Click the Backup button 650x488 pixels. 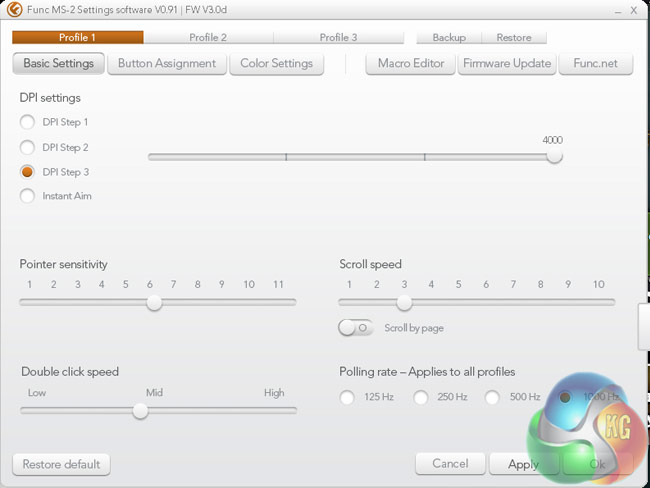(x=449, y=37)
